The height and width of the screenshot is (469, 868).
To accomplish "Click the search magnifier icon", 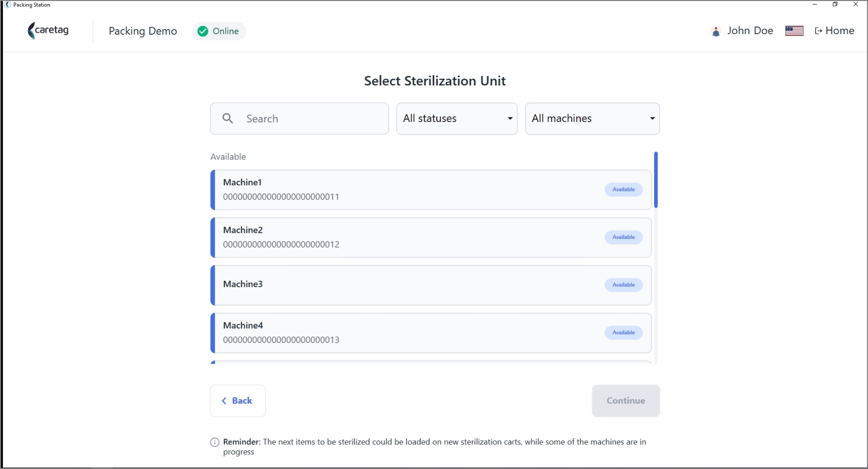I will (228, 119).
